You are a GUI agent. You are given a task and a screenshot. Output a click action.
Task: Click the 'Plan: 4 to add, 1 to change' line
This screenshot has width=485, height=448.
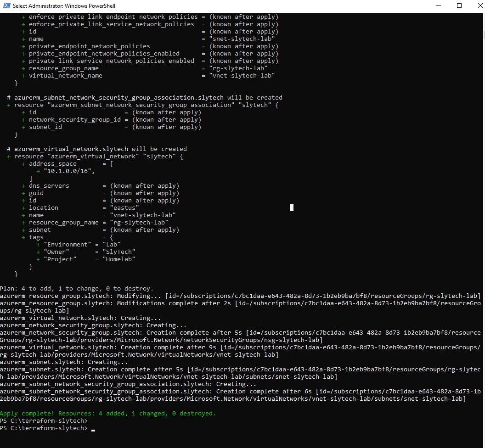(77, 288)
